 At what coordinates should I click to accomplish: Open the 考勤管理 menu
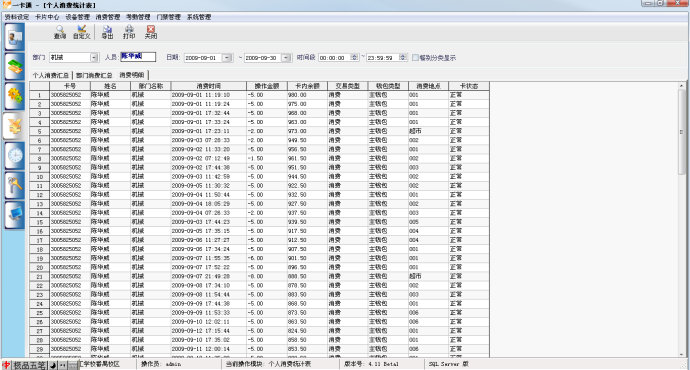[x=138, y=17]
